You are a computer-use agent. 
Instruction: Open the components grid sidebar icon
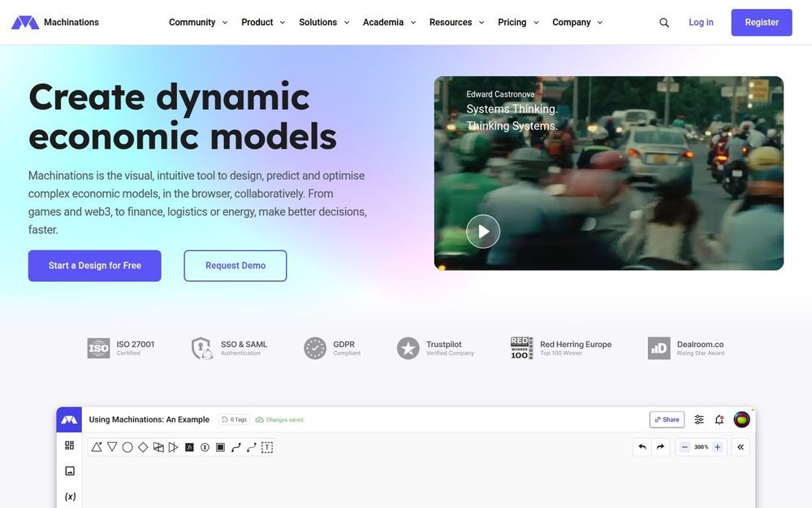click(69, 445)
